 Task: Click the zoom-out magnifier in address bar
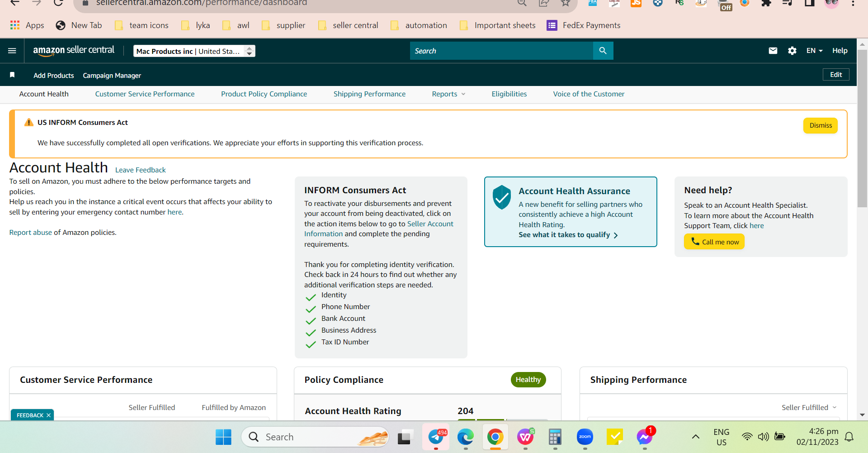[522, 3]
